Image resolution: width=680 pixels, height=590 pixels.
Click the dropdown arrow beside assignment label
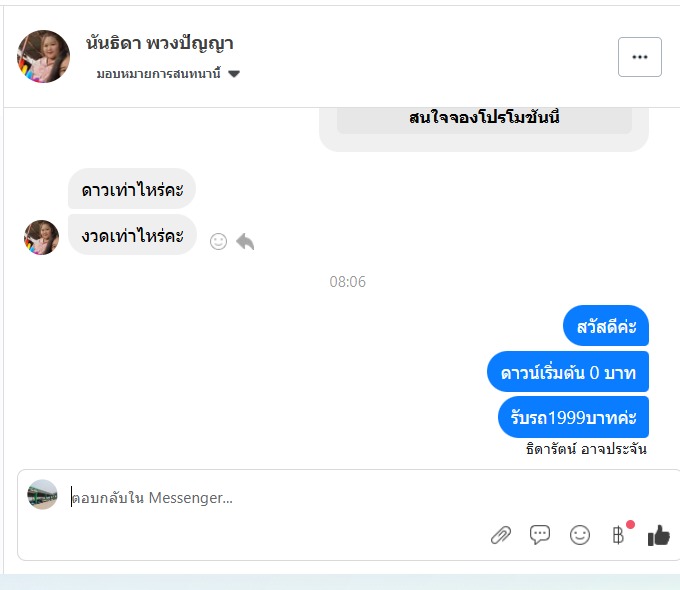click(234, 74)
